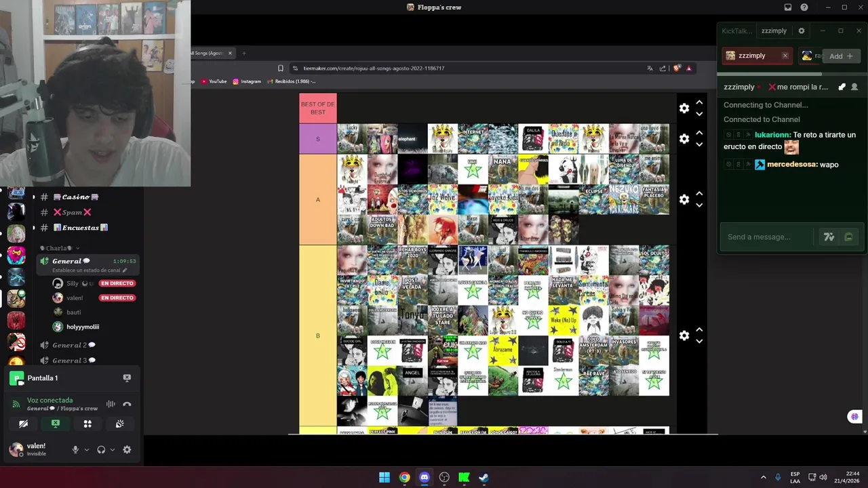
Task: Stop streaming Pantalla 1
Action: 127,378
